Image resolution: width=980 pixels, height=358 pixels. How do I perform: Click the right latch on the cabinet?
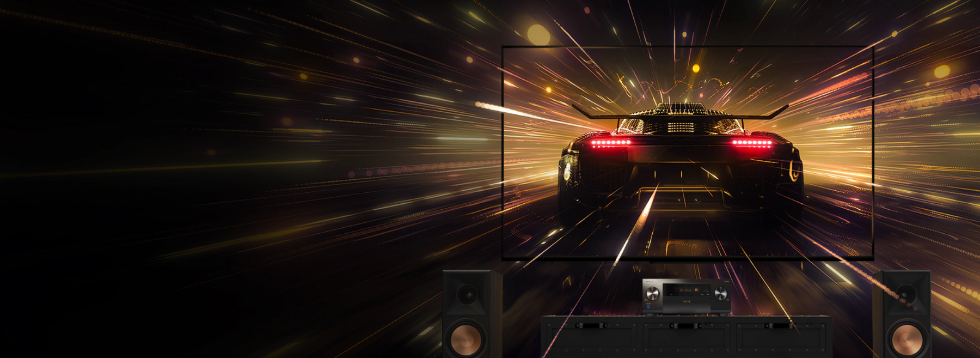click(779, 325)
